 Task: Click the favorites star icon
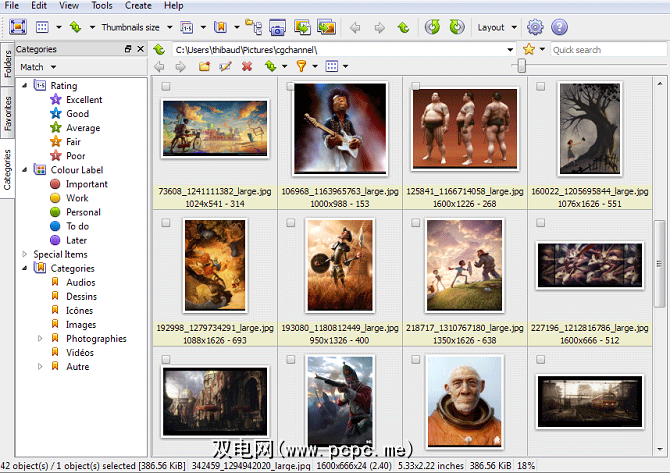[x=529, y=49]
